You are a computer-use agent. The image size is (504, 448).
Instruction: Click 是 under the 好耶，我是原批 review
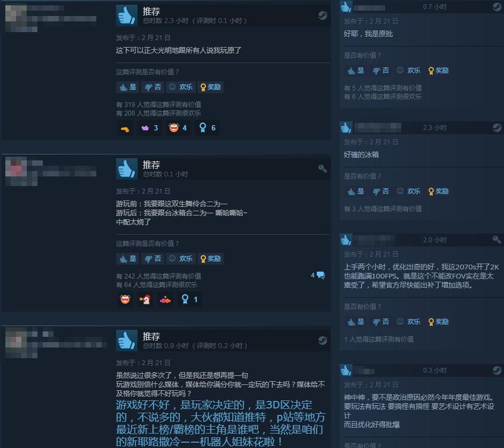click(356, 71)
